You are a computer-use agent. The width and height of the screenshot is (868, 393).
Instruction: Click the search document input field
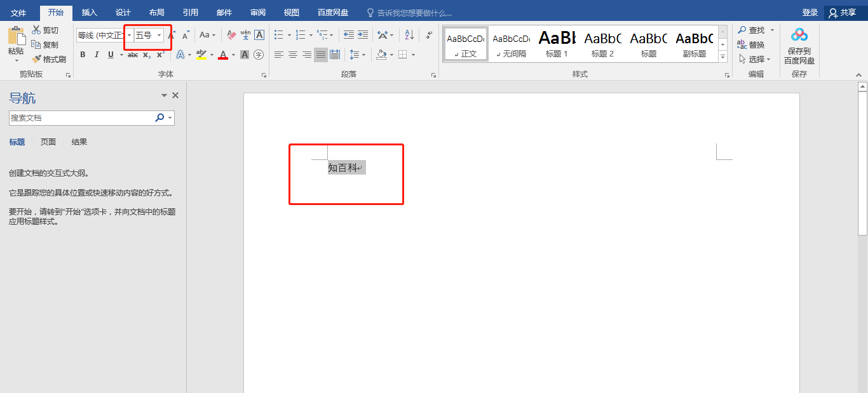81,117
